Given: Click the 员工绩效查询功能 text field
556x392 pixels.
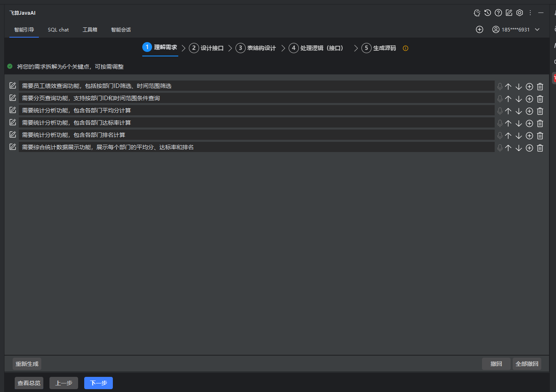Looking at the screenshot, I should (257, 86).
